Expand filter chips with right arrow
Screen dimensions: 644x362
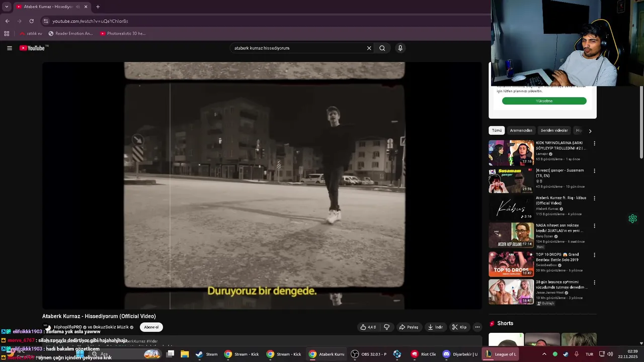coord(590,131)
